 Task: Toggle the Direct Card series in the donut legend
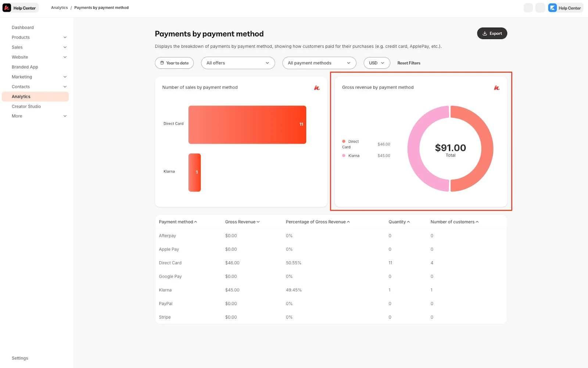coord(351,144)
